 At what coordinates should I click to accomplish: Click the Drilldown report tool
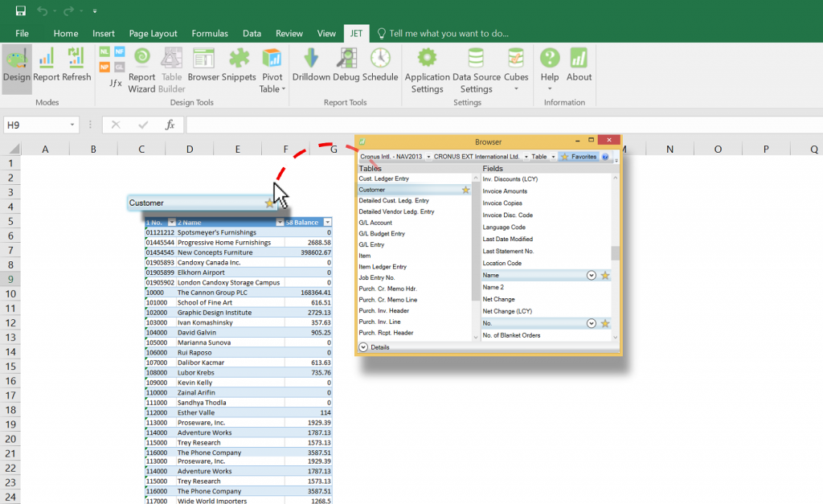click(311, 66)
